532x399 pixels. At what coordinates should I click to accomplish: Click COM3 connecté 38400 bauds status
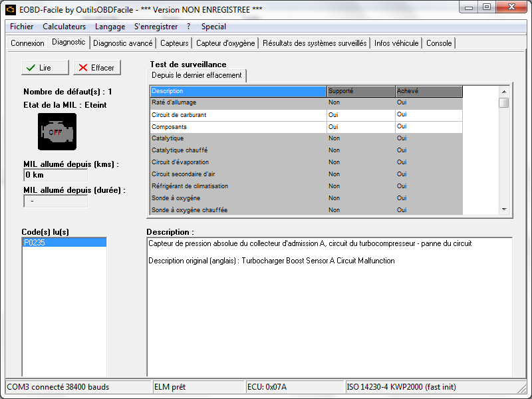tap(78, 387)
